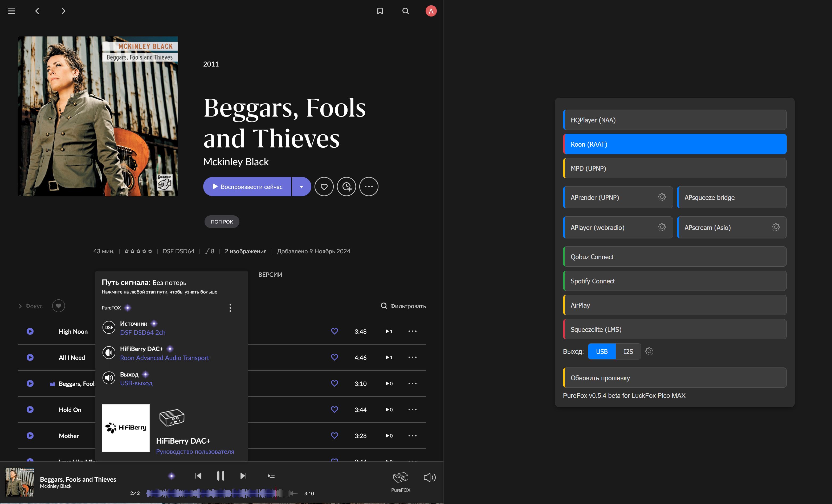The image size is (832, 504).
Task: Toggle favorite heart for Hold On
Action: click(x=334, y=410)
